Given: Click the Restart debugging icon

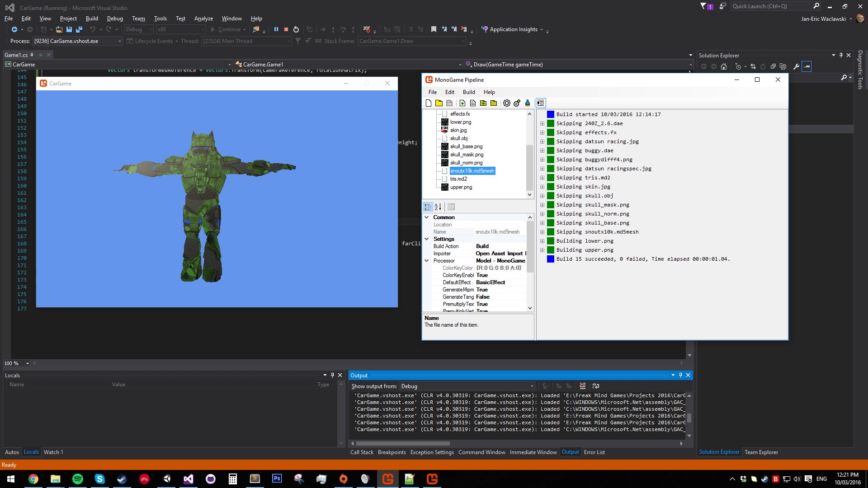Looking at the screenshot, I should pos(296,29).
